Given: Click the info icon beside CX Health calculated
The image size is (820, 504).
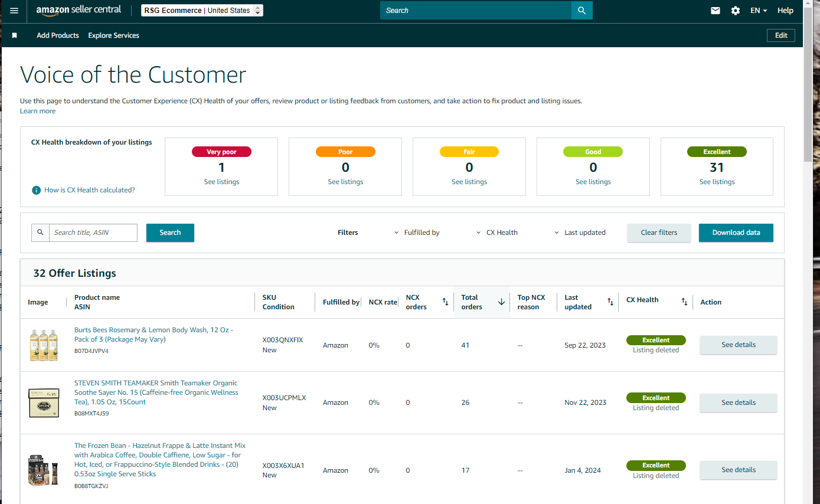Looking at the screenshot, I should pyautogui.click(x=37, y=190).
